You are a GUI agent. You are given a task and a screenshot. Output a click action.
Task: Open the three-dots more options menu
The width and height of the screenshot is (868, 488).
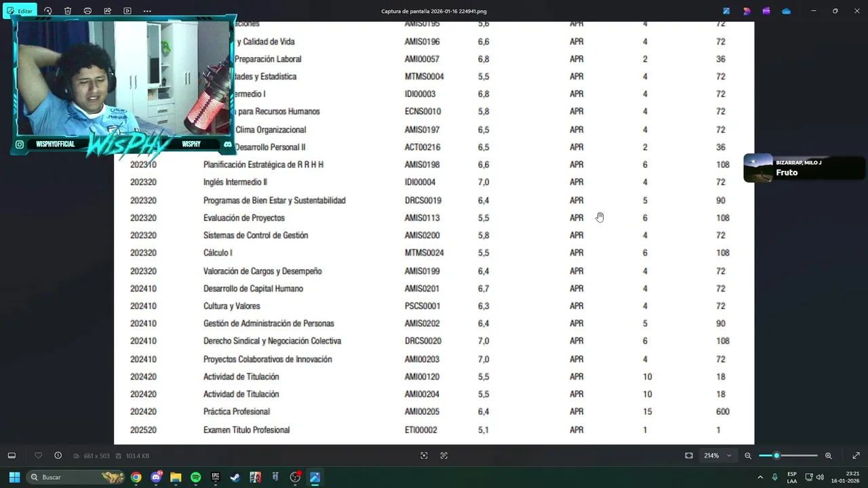click(x=147, y=11)
